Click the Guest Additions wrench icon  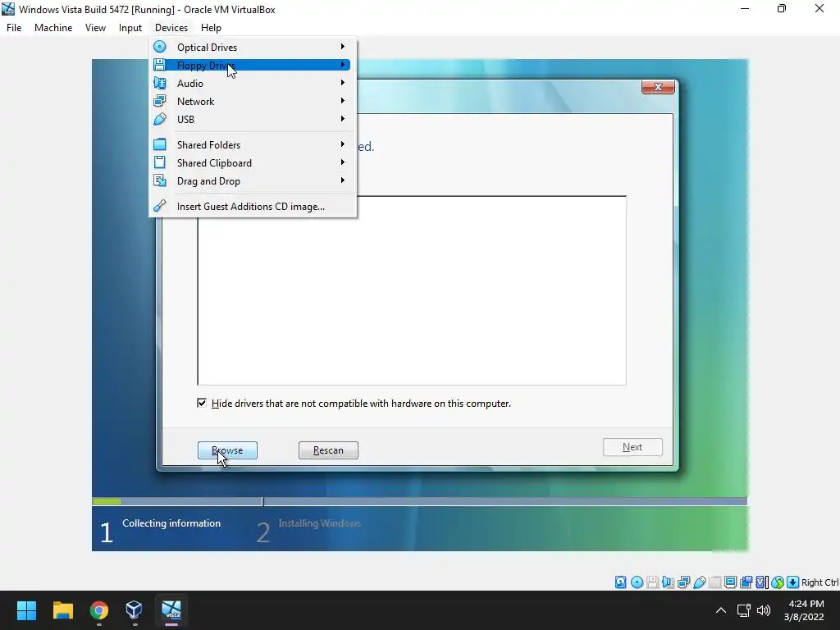[160, 206]
